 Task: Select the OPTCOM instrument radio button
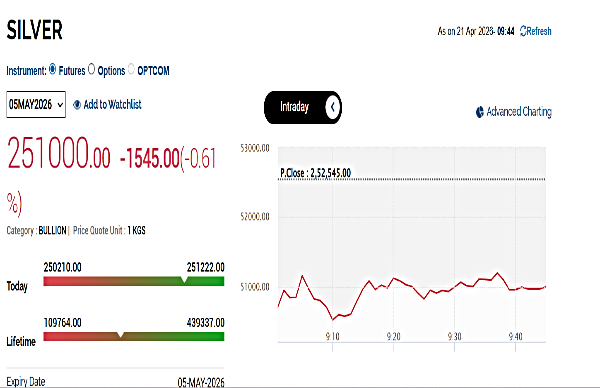tap(131, 69)
